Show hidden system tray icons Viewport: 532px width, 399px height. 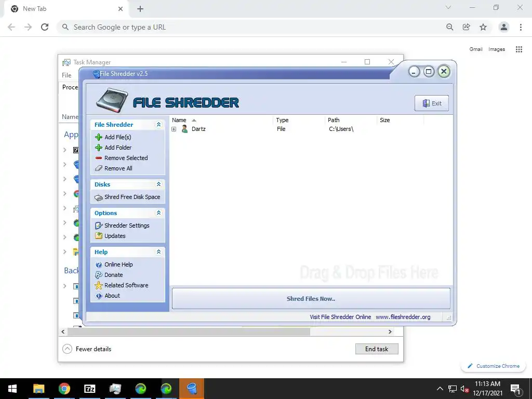440,389
